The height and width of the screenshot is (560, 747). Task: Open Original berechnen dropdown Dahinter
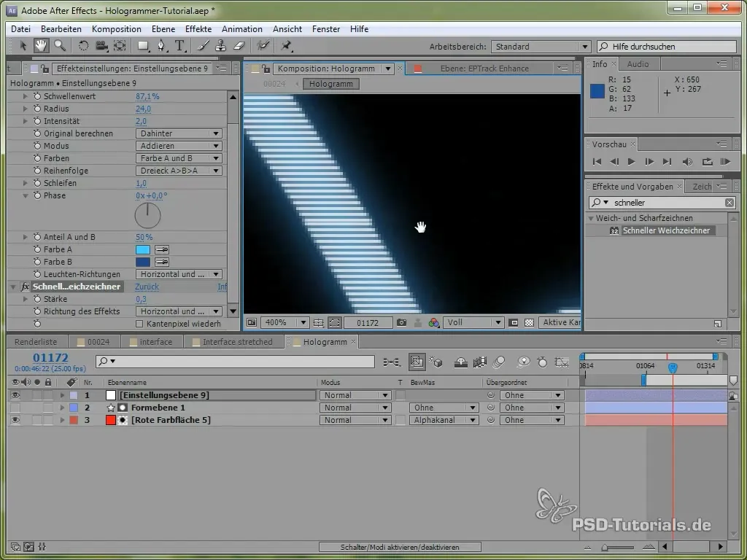pyautogui.click(x=179, y=133)
